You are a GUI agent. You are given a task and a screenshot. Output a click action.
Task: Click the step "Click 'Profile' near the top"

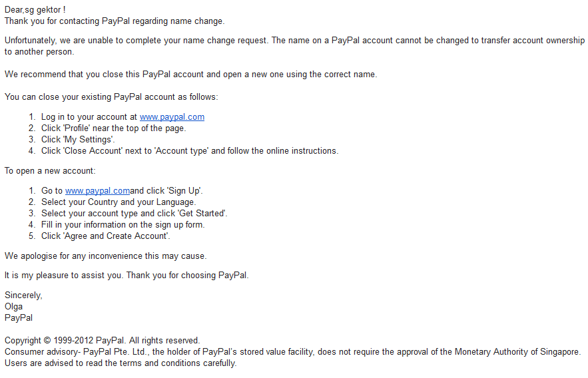pos(113,128)
